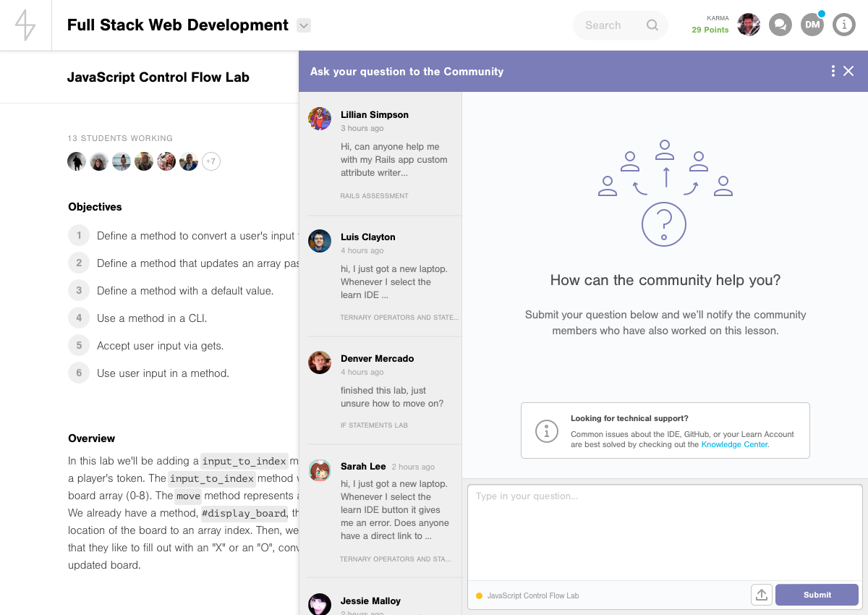Click the Submit button

pyautogui.click(x=817, y=595)
